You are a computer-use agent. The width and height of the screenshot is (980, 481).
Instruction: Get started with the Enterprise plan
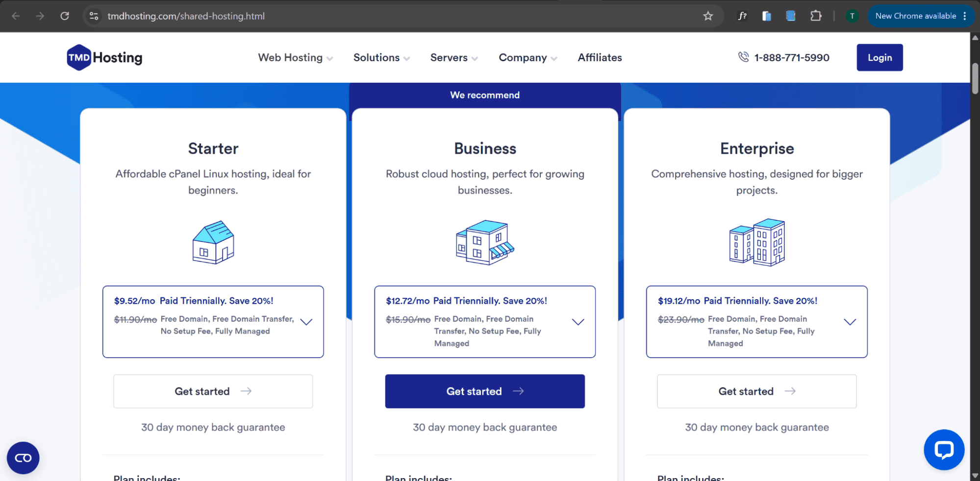[x=757, y=391]
